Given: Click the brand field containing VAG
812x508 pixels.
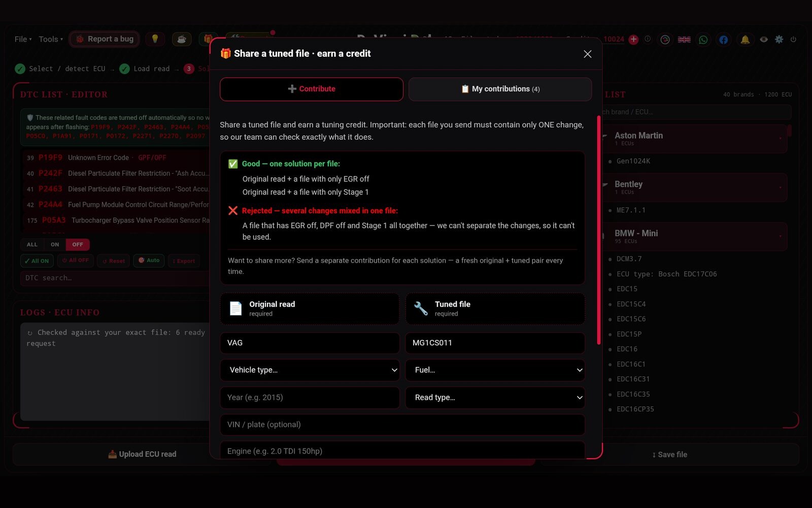Looking at the screenshot, I should pyautogui.click(x=310, y=343).
